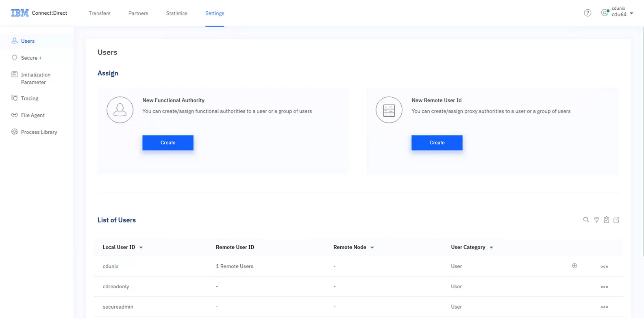
Task: Open the filter icon in List of Users
Action: pyautogui.click(x=596, y=220)
